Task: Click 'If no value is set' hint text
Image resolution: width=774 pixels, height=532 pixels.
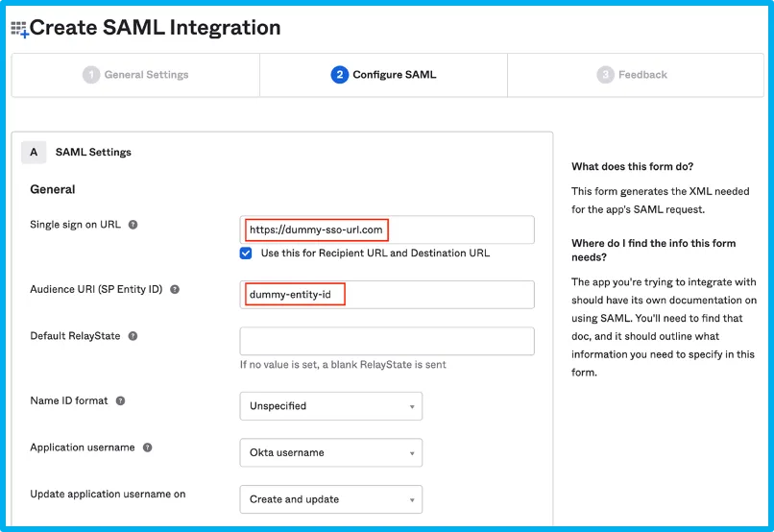Action: click(343, 365)
